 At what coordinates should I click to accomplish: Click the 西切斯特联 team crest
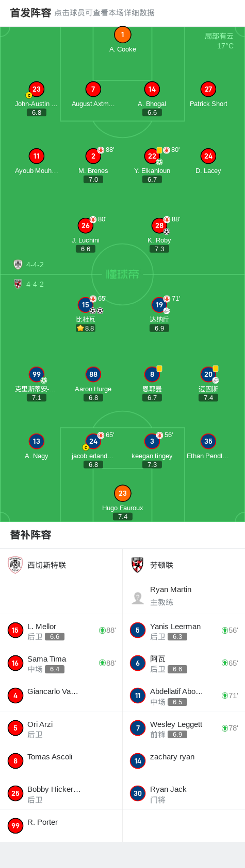(x=15, y=565)
